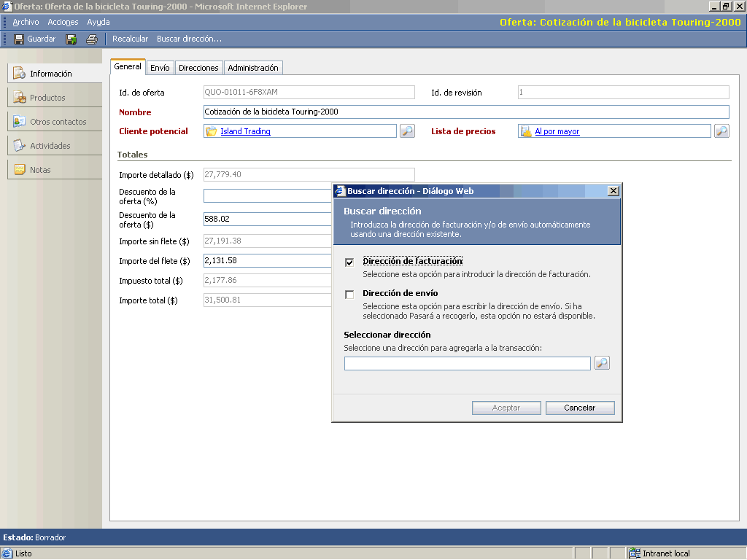This screenshot has height=560, width=747.
Task: Open the Ayuda menu
Action: [x=98, y=22]
